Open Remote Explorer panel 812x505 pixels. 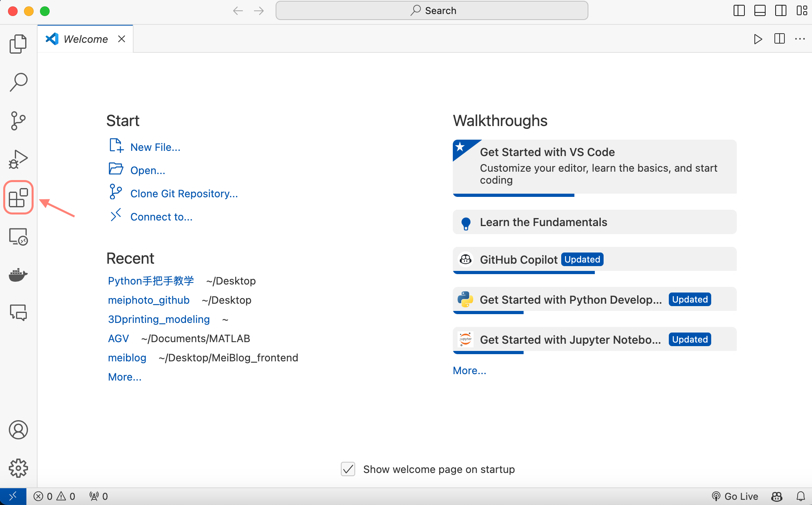tap(18, 236)
